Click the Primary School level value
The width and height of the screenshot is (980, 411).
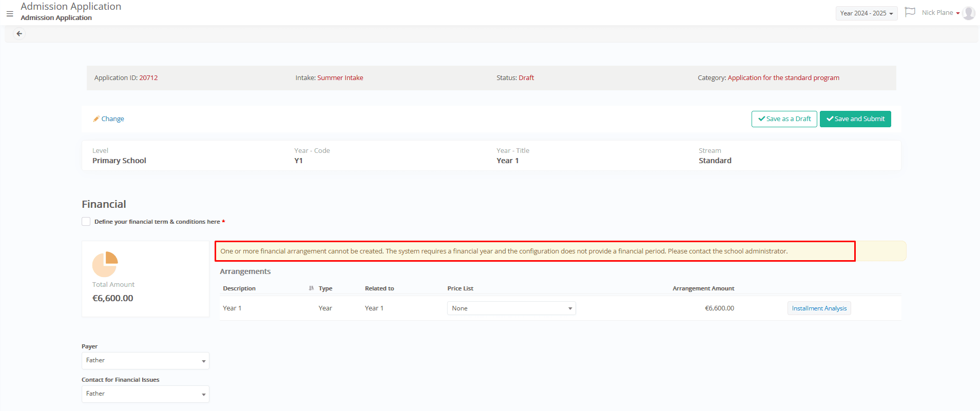119,161
